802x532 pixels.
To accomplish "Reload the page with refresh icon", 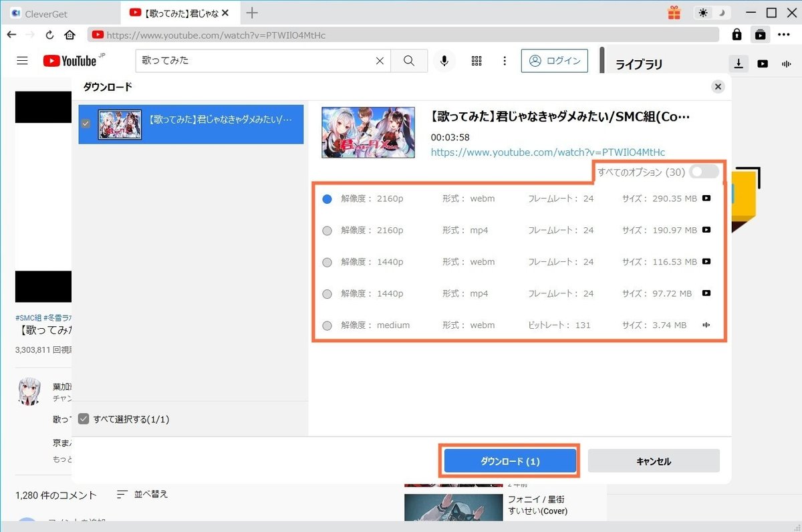I will (49, 35).
